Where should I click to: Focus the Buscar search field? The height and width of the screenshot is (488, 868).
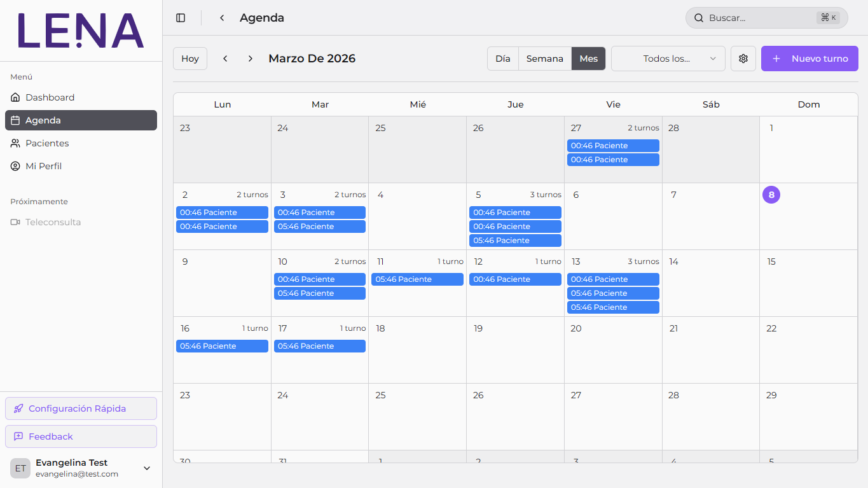coord(767,18)
